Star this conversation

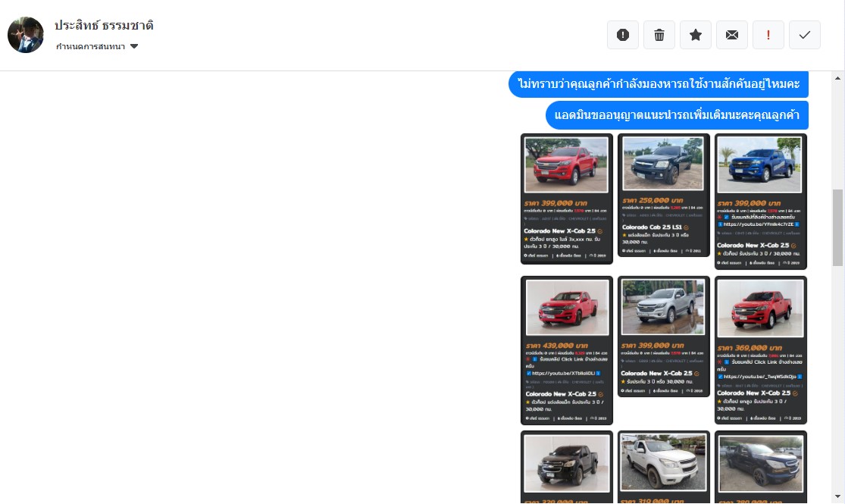[696, 35]
